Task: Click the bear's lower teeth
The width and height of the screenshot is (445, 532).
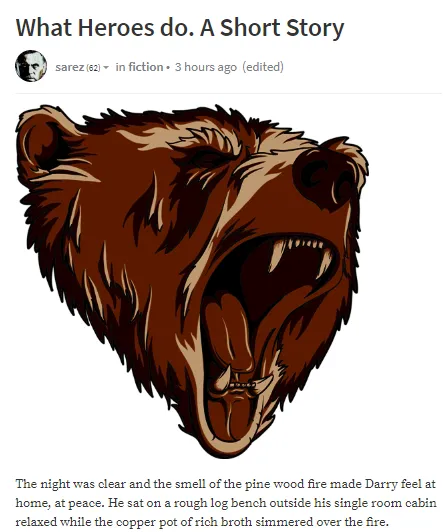Action: point(241,382)
